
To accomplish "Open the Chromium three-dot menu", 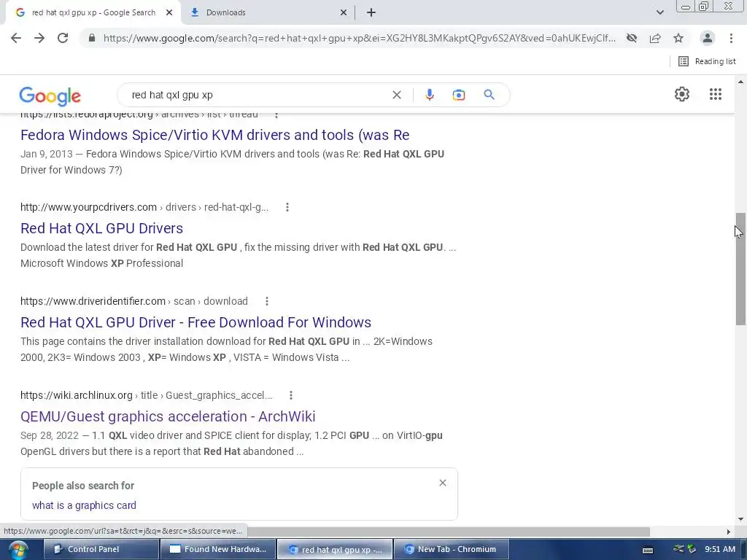I will (x=731, y=38).
